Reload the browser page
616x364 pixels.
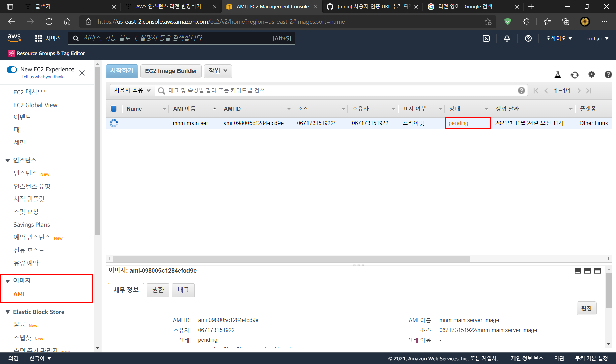49,22
